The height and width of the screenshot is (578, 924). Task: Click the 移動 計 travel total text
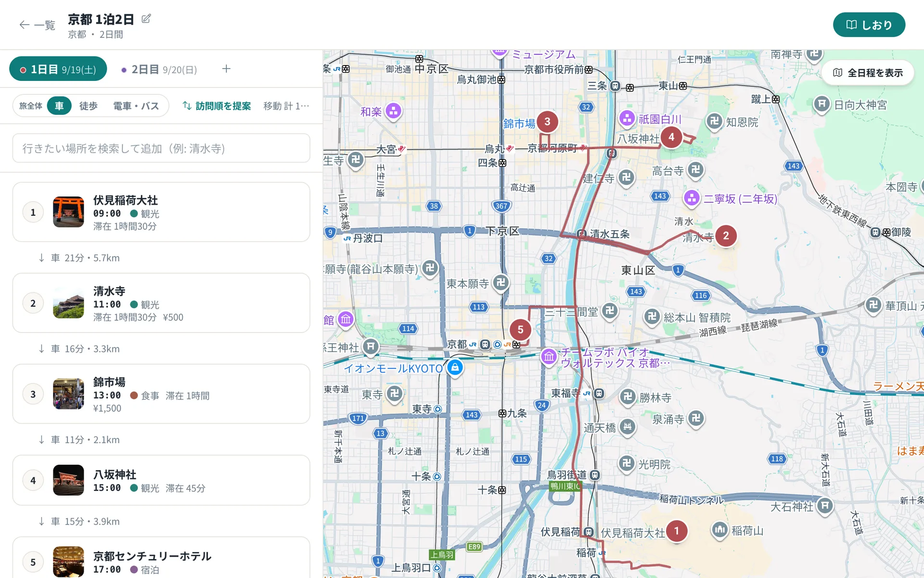tap(286, 106)
